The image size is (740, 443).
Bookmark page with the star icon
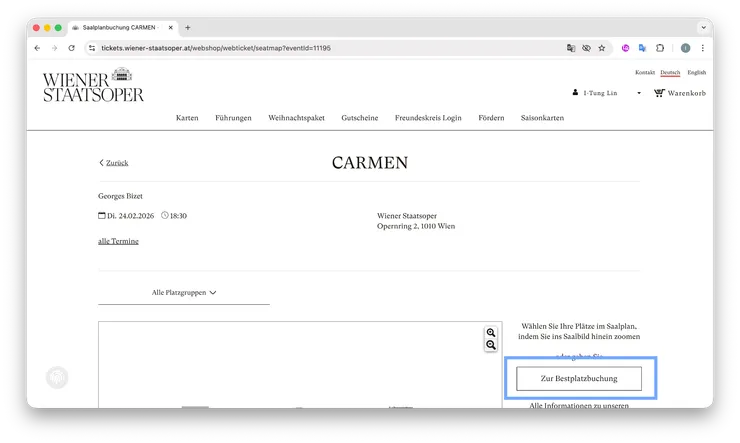point(602,48)
